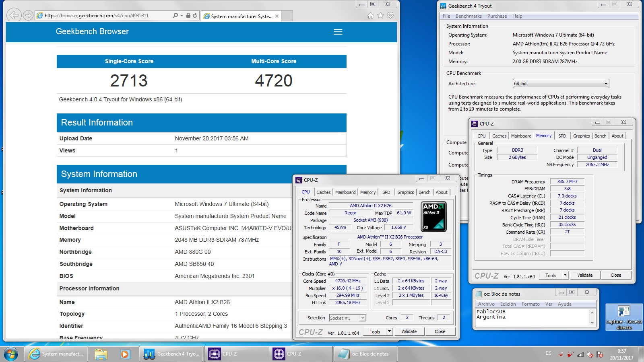This screenshot has width=644, height=362.
Task: Open Formato menu in Notepad
Action: 530,304
